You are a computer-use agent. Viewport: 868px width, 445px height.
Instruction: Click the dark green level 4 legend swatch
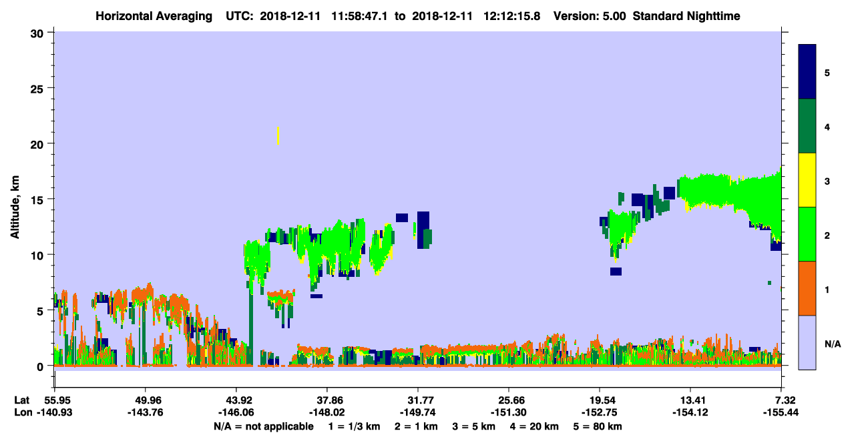click(x=807, y=126)
